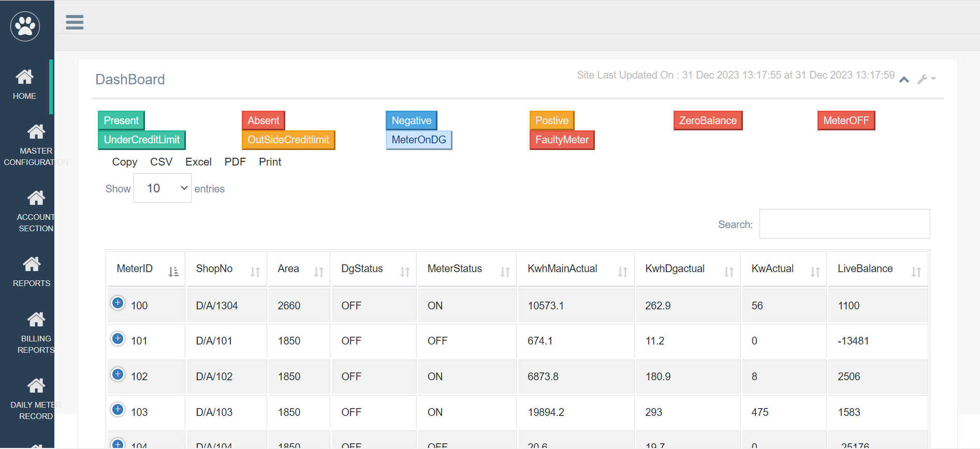Click the wrench settings dropdown
The height and width of the screenshot is (449, 980).
pyautogui.click(x=926, y=79)
